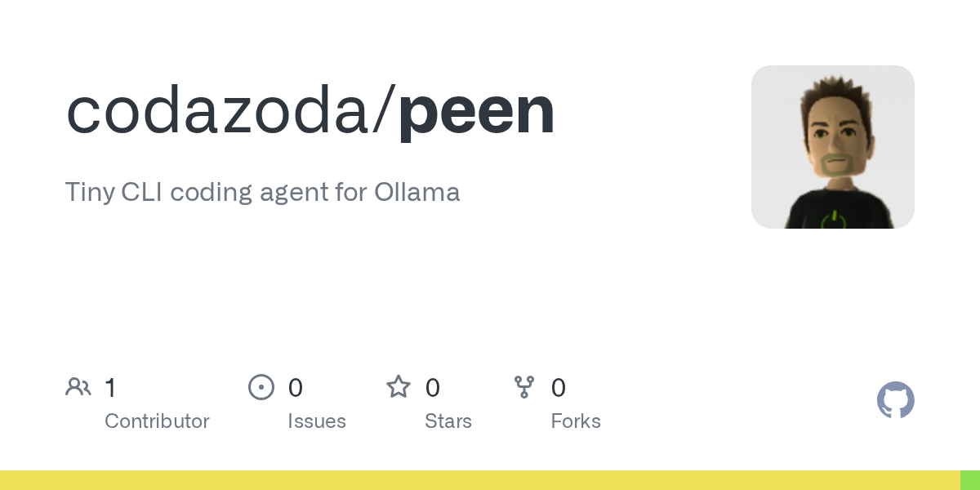Click the stars count number 0

(x=433, y=388)
